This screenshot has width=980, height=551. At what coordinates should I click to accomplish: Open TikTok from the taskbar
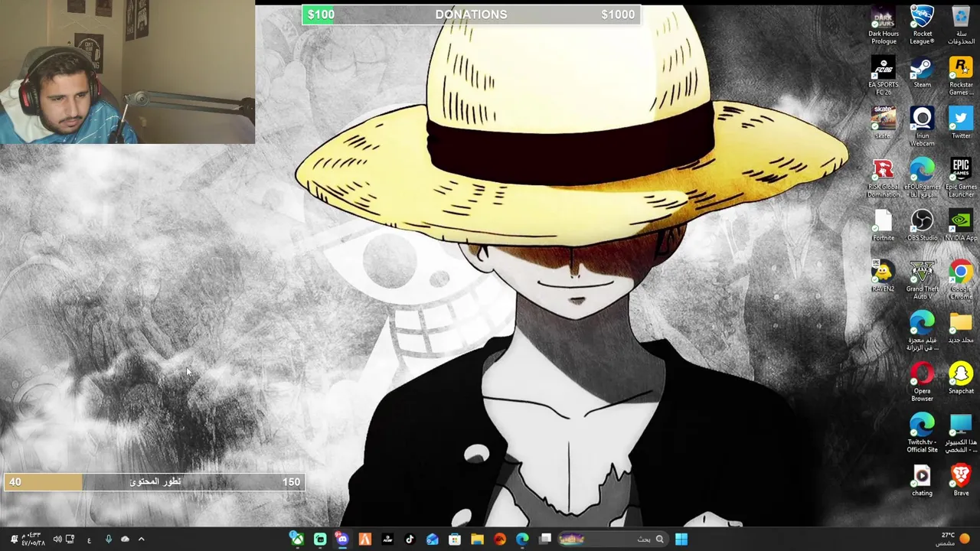tap(410, 540)
